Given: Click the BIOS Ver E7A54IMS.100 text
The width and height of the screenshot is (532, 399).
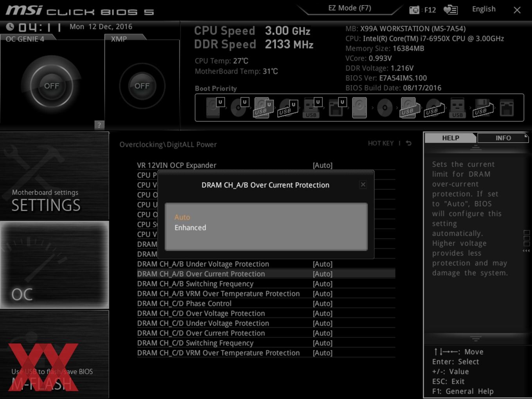Looking at the screenshot, I should coord(386,78).
